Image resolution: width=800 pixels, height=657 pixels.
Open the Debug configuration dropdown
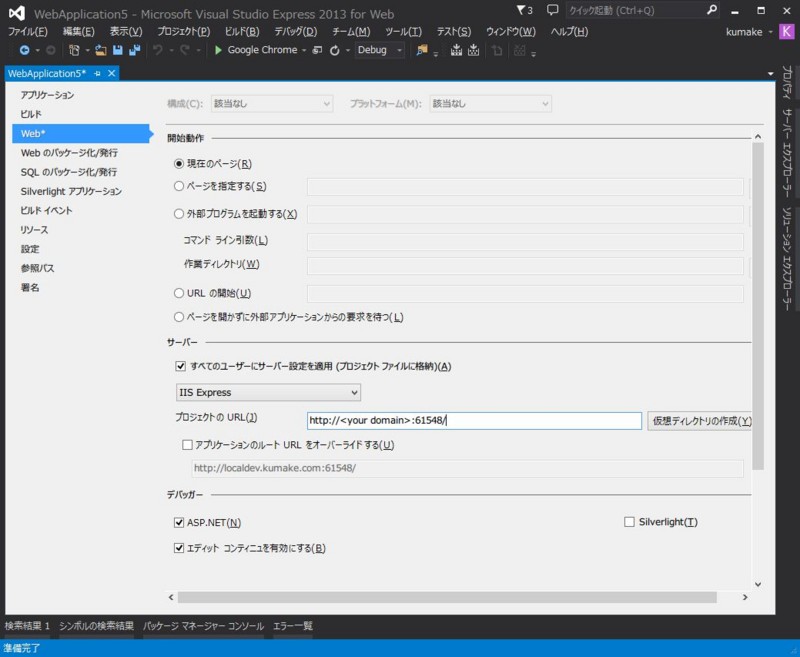[x=380, y=50]
